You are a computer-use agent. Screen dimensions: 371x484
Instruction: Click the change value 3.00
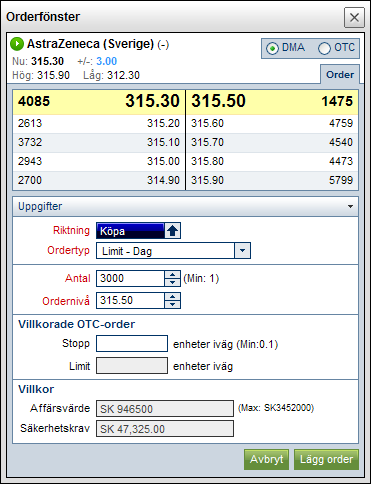pos(107,61)
